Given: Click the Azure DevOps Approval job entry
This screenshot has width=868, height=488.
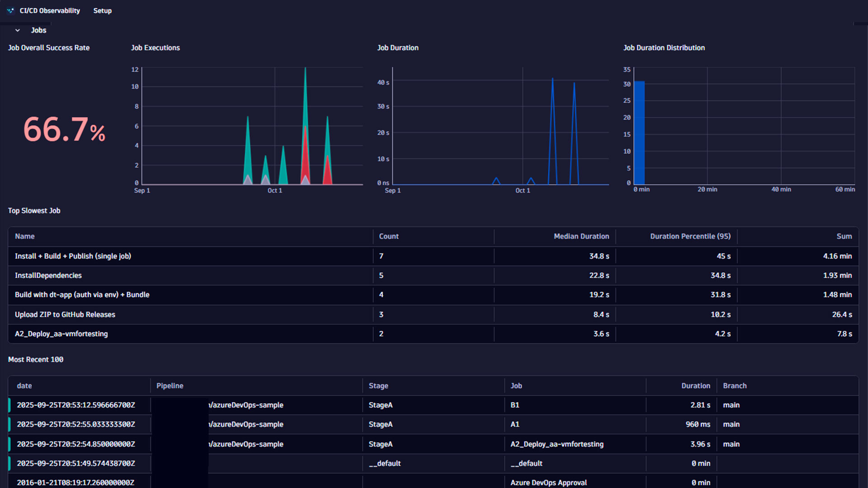Looking at the screenshot, I should pyautogui.click(x=548, y=482).
